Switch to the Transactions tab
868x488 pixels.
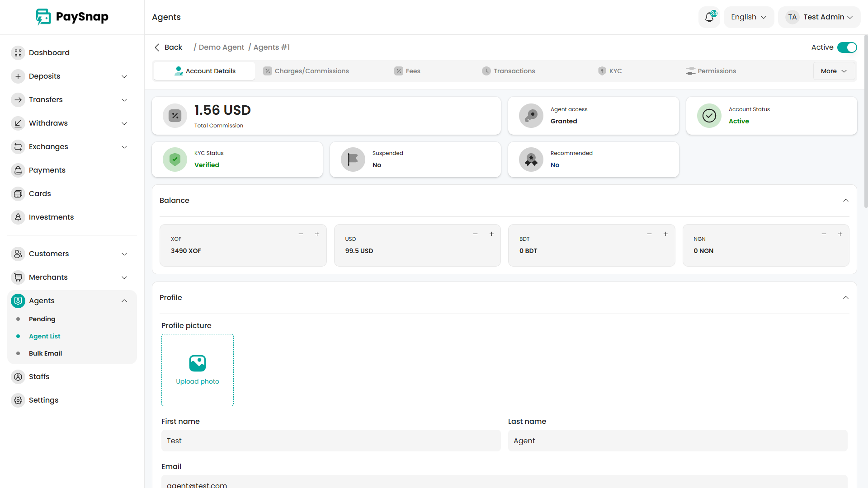click(x=509, y=71)
